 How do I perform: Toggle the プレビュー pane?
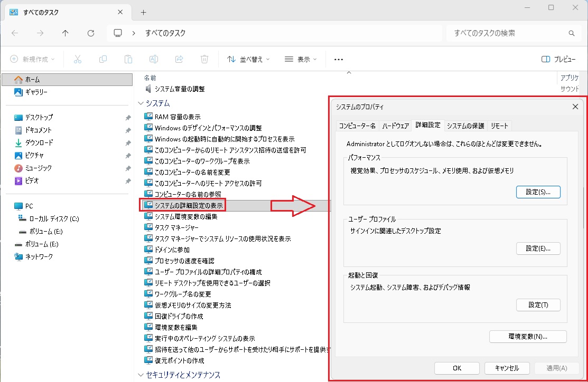pos(558,59)
